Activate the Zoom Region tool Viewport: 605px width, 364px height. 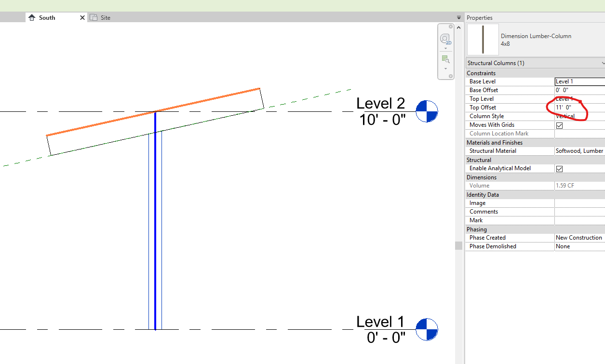(444, 59)
